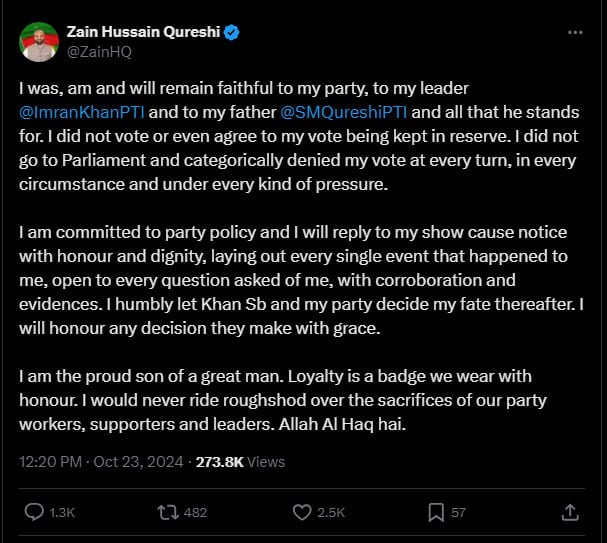Click the 2.5K likes count
607x543 pixels.
331,512
